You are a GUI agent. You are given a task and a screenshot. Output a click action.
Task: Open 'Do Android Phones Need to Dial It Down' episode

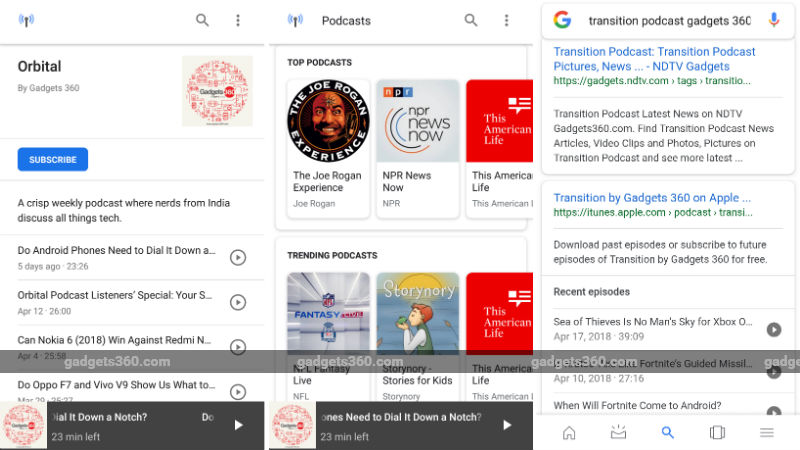coord(116,251)
